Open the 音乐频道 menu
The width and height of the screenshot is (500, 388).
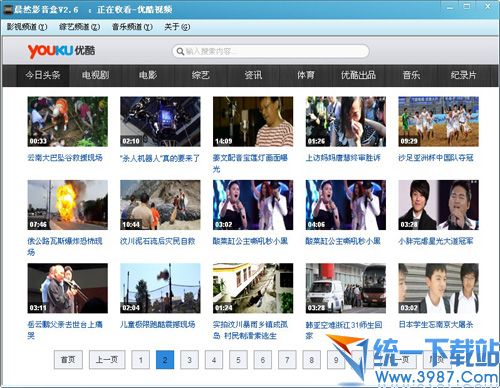coord(132,27)
